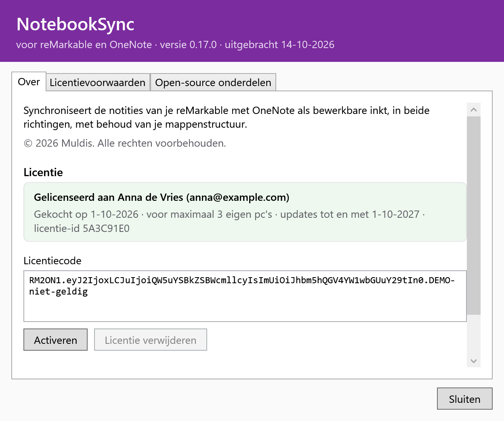Click inside the Licentiecode text field
Image resolution: width=504 pixels, height=421 pixels.
tap(245, 296)
